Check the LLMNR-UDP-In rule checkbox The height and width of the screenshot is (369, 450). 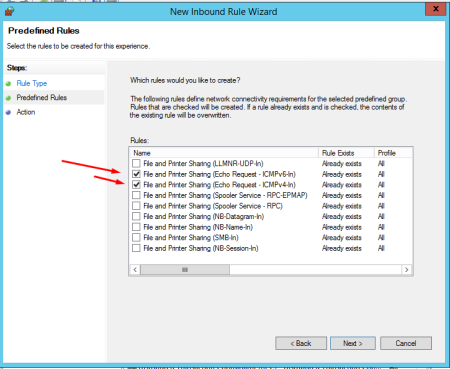(x=136, y=163)
